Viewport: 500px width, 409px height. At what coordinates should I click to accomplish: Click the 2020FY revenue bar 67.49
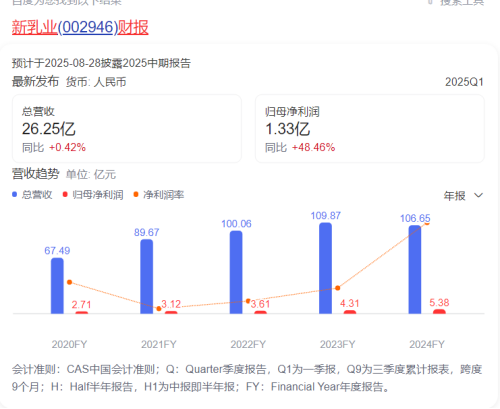point(57,286)
